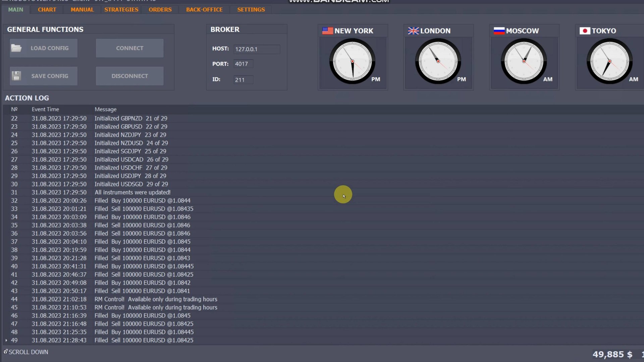Image resolution: width=644 pixels, height=362 pixels.
Task: Click the floppy disk Save Config icon
Action: click(x=16, y=76)
